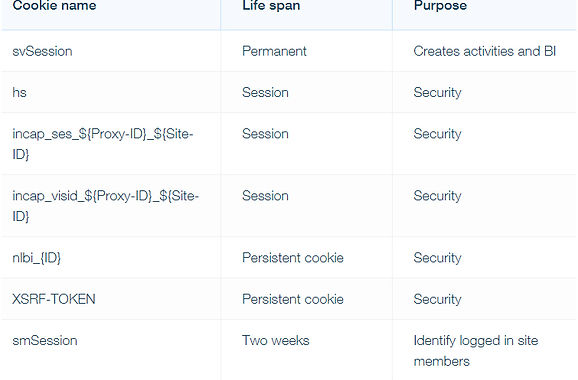This screenshot has height=380, width=578.
Task: Click the Purpose column header
Action: pyautogui.click(x=440, y=6)
